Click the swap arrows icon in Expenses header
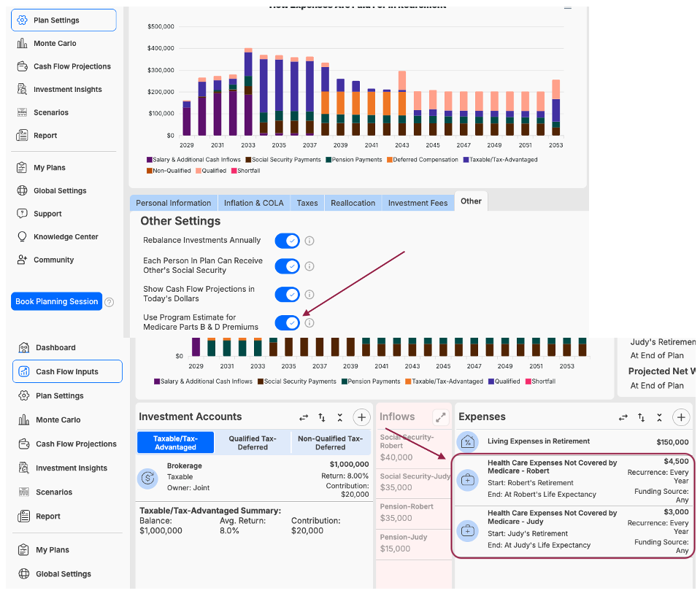Image resolution: width=700 pixels, height=596 pixels. [623, 417]
